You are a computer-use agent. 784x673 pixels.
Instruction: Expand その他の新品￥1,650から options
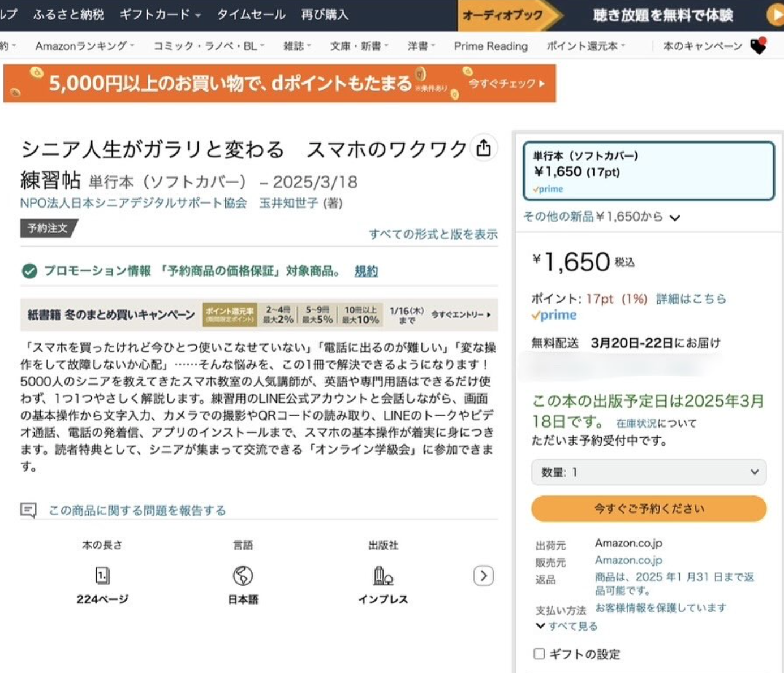pyautogui.click(x=601, y=217)
